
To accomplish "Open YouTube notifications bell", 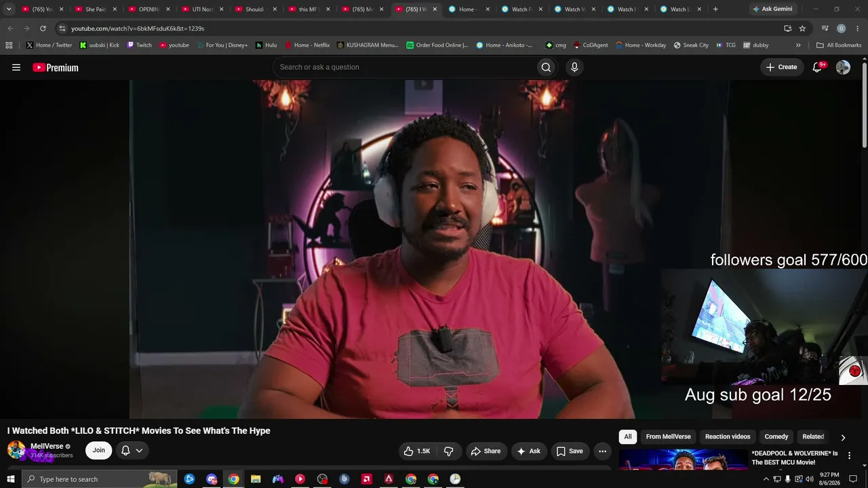I will point(817,67).
